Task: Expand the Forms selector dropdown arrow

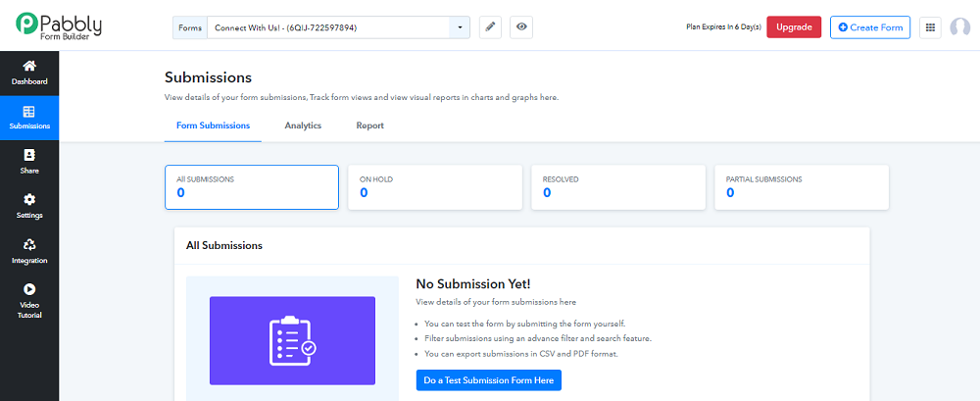Action: click(x=460, y=27)
